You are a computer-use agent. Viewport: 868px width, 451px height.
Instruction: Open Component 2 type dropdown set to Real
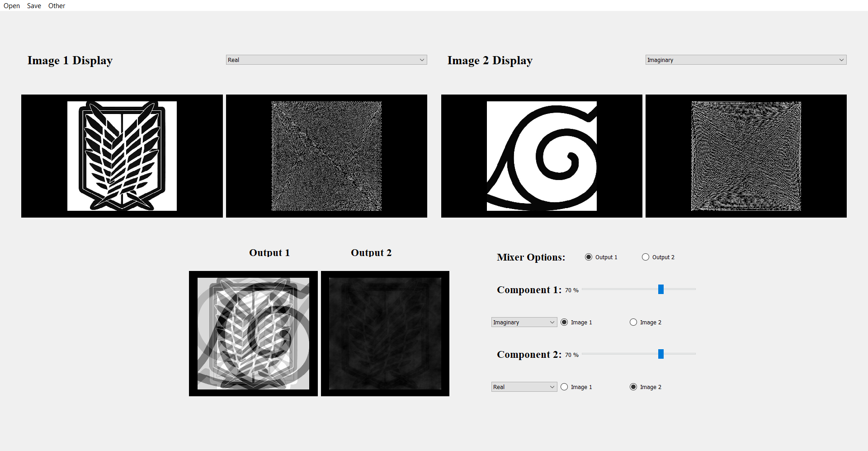click(x=524, y=387)
